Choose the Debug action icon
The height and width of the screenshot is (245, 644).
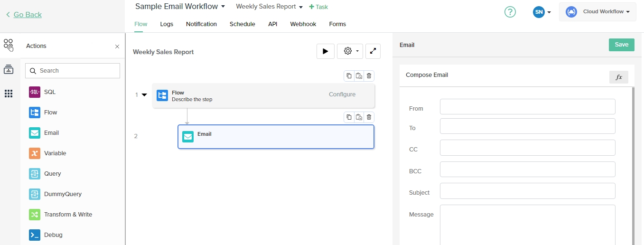pyautogui.click(x=35, y=235)
